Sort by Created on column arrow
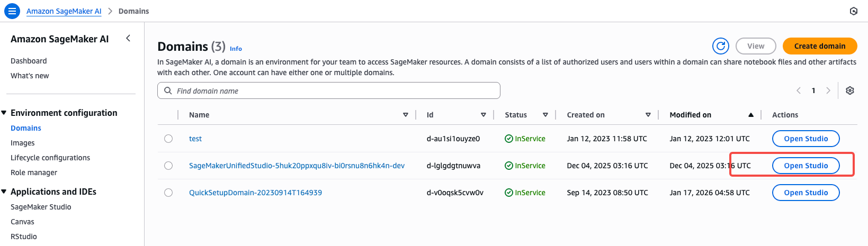The image size is (868, 246). (x=648, y=115)
